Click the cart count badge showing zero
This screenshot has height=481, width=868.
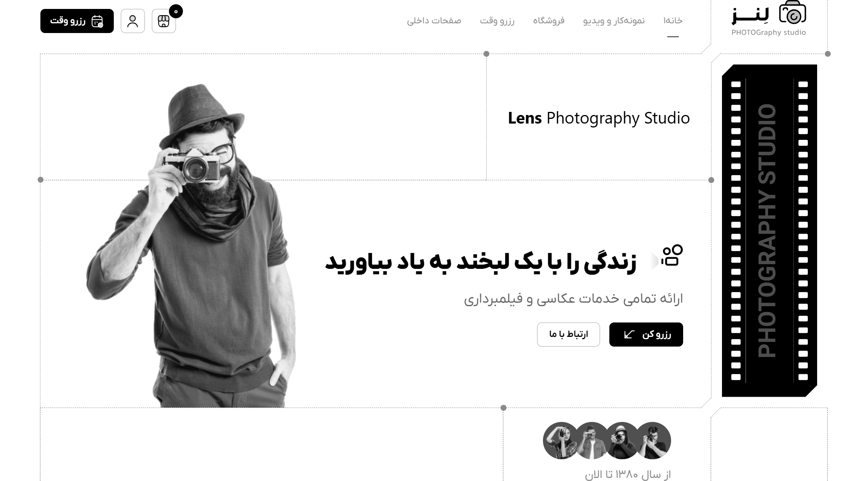click(176, 12)
